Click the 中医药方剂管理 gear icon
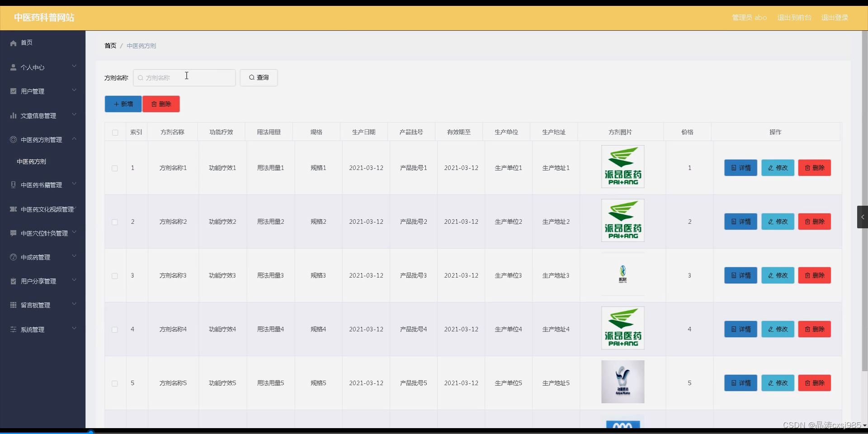The height and width of the screenshot is (434, 868). [x=13, y=139]
